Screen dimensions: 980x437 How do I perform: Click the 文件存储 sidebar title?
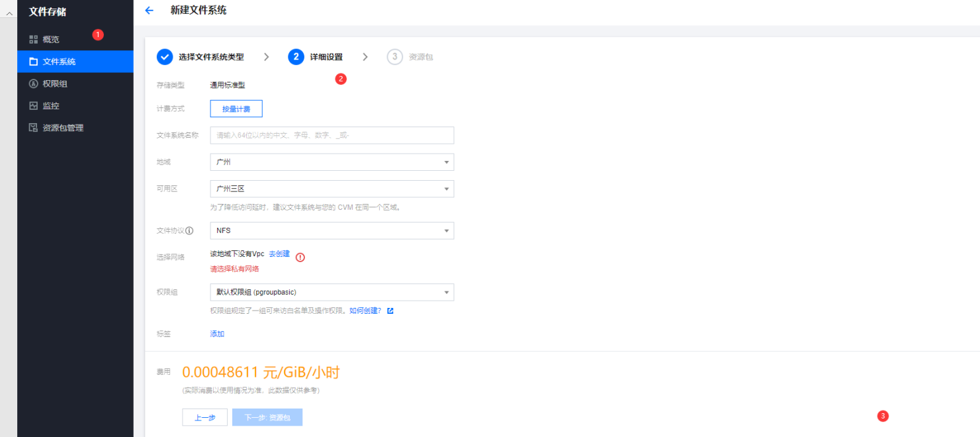(x=48, y=11)
